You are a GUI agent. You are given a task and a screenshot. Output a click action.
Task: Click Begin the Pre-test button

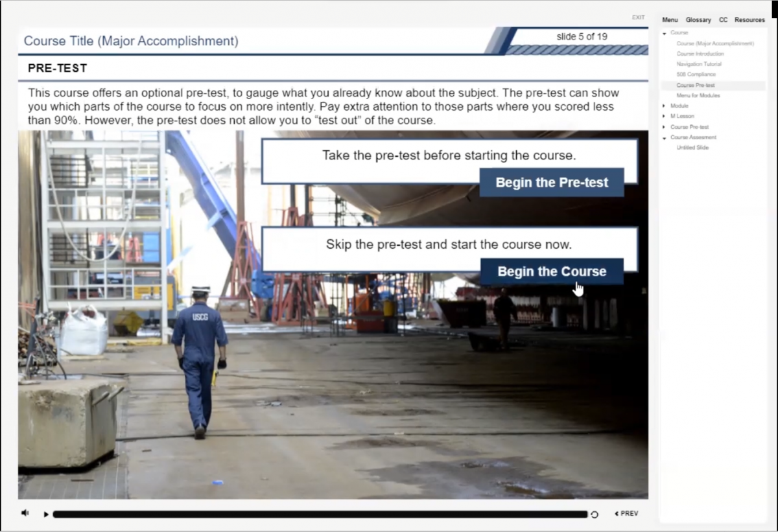[x=552, y=183]
